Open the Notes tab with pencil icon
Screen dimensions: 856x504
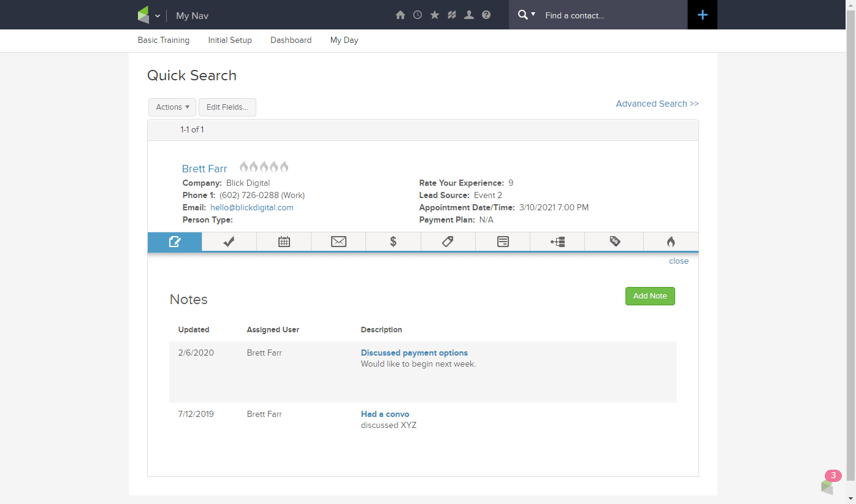[x=175, y=242]
